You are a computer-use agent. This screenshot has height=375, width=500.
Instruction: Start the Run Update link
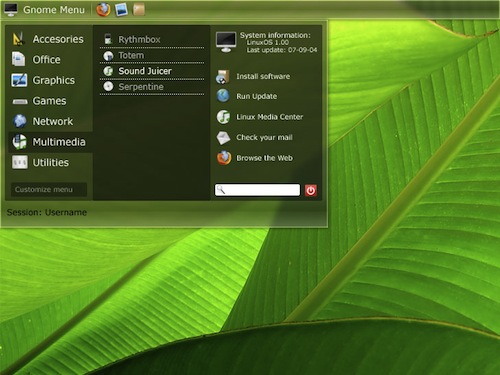(256, 96)
